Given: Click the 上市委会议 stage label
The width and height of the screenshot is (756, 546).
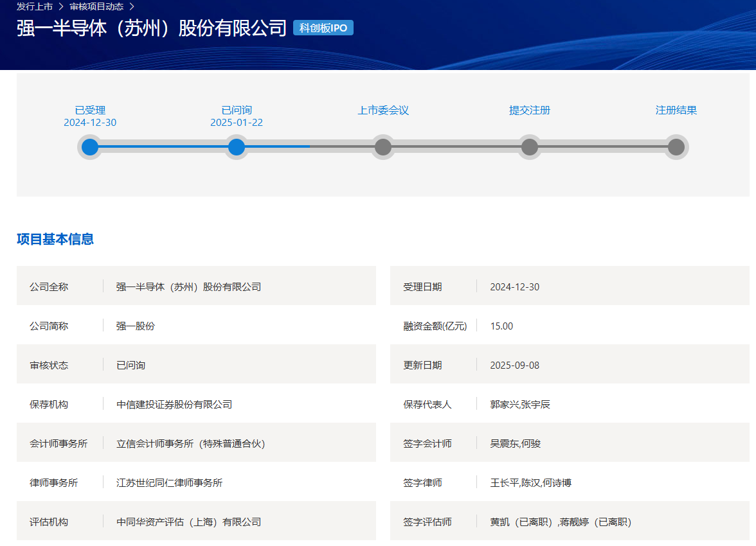Looking at the screenshot, I should 383,110.
